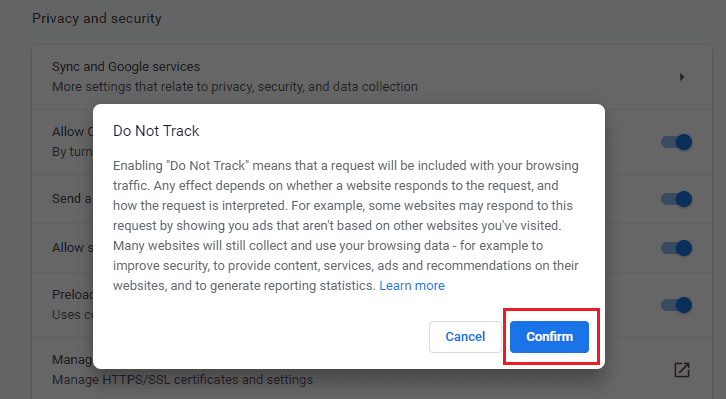The width and height of the screenshot is (726, 399).
Task: Click the 'Do Not Track' dialog title
Action: point(156,131)
